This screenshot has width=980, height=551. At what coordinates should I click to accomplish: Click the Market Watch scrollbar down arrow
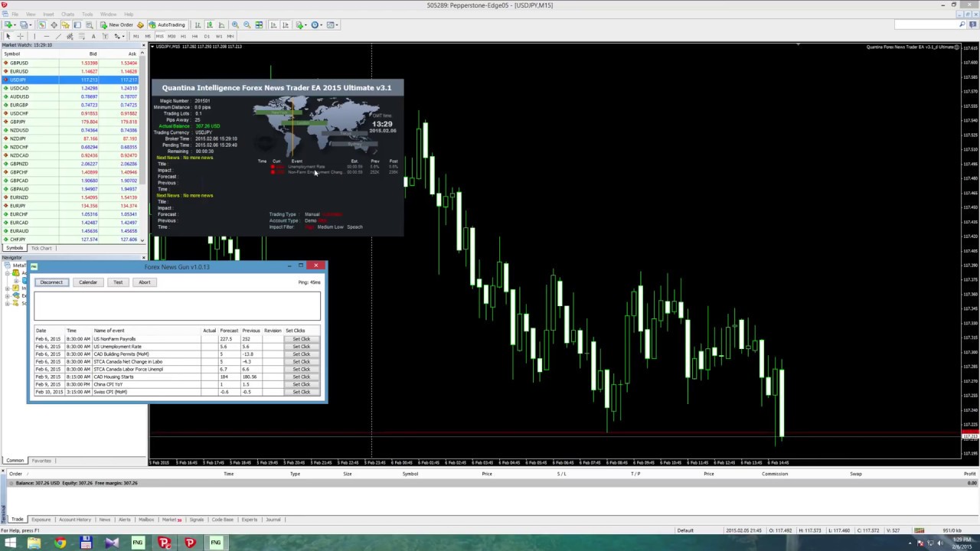[142, 240]
